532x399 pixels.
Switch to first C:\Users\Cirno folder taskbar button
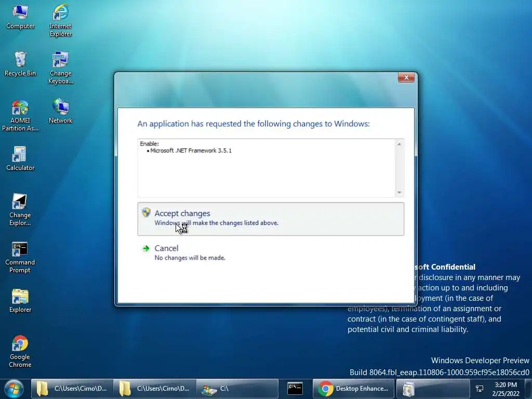coord(72,389)
